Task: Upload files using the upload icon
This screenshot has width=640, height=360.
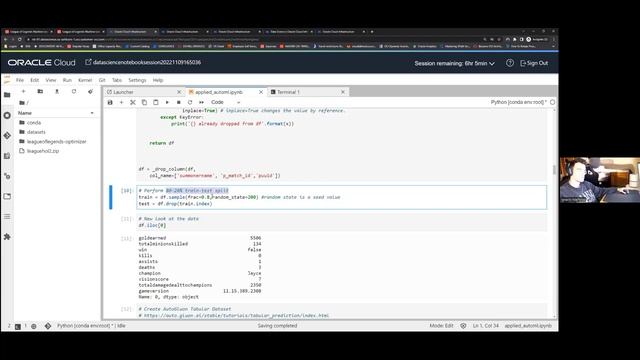Action: coord(57,91)
